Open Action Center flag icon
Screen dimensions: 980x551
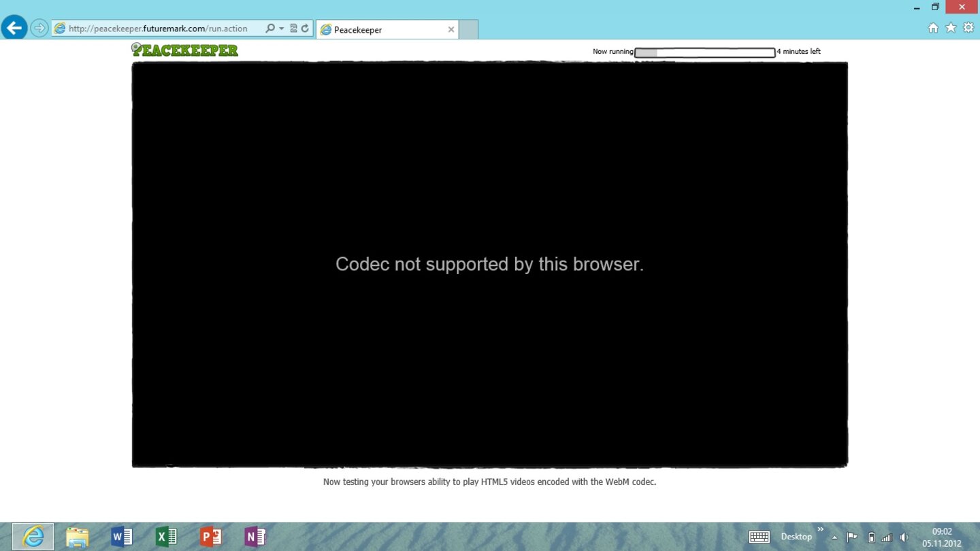852,537
